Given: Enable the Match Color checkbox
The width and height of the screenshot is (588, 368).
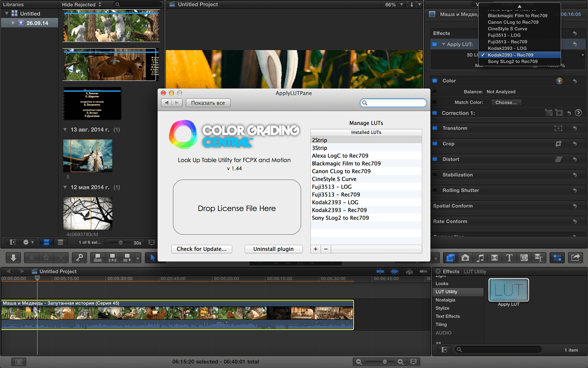Looking at the screenshot, I should (x=435, y=103).
